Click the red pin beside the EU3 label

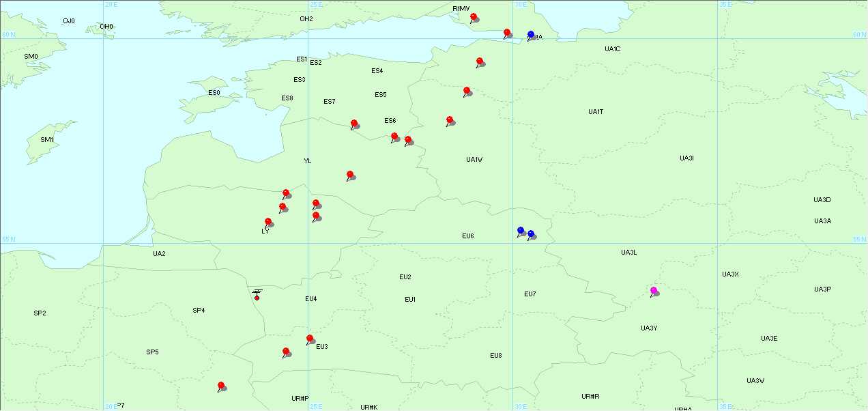[310, 339]
